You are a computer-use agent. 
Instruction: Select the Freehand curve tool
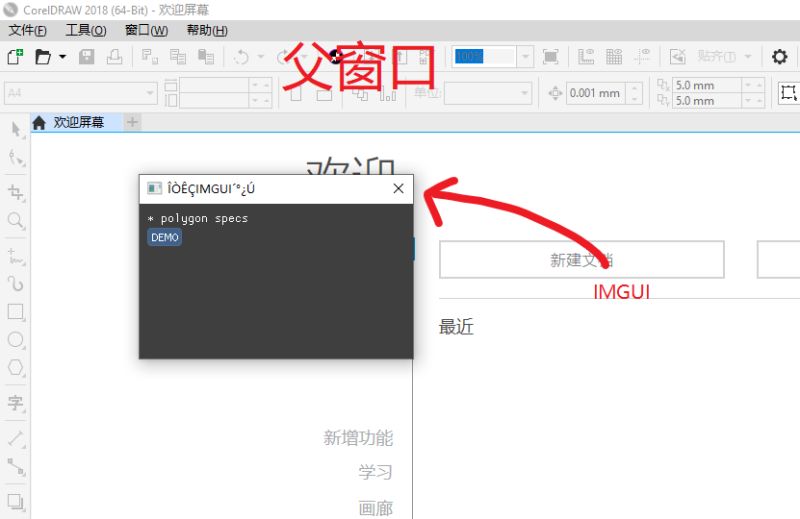click(x=16, y=257)
